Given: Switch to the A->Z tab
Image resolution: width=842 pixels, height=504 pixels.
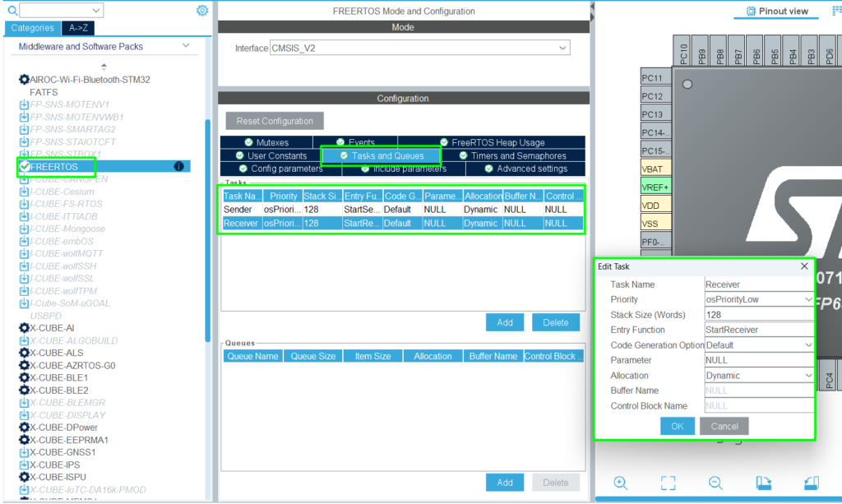Looking at the screenshot, I should coord(79,28).
